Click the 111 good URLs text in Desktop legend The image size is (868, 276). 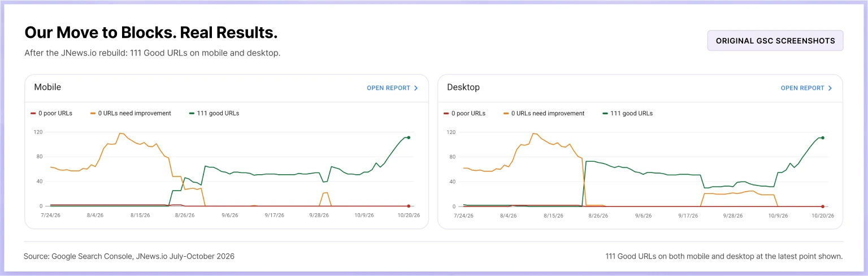pos(632,113)
